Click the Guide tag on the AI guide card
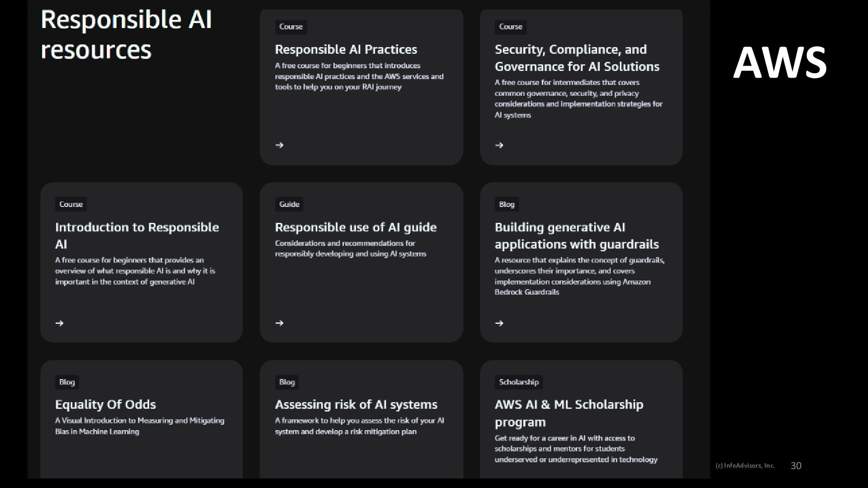Viewport: 868px width, 488px height. point(289,204)
